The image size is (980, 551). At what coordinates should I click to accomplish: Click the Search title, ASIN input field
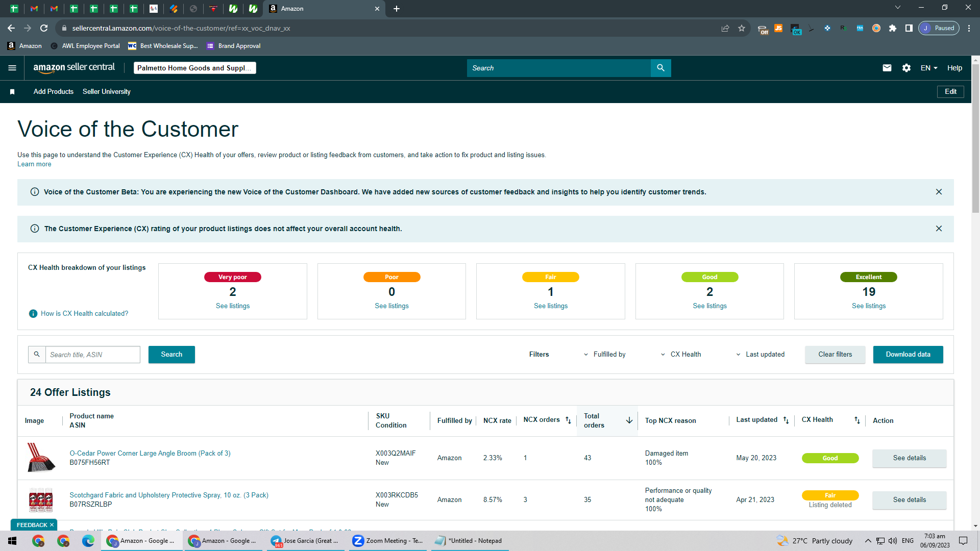(93, 355)
